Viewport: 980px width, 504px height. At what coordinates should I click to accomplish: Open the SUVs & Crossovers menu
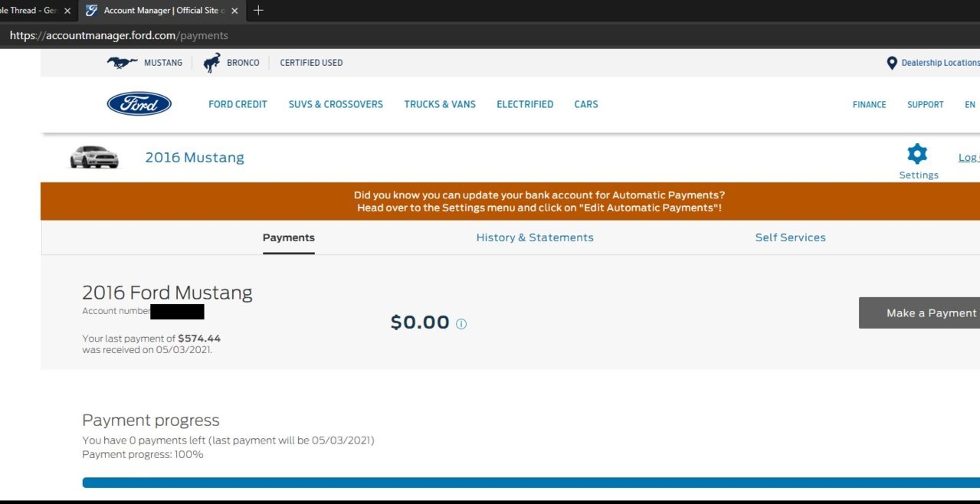(x=336, y=104)
